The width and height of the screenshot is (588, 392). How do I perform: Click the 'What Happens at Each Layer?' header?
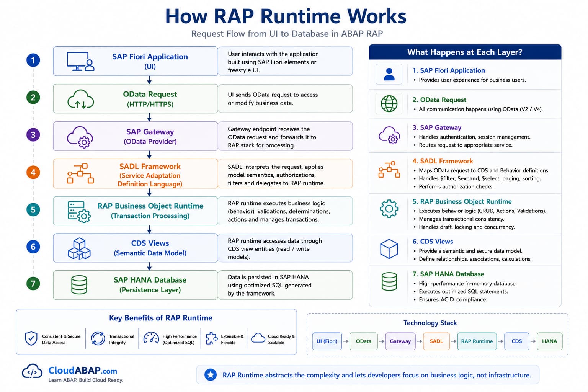[465, 52]
